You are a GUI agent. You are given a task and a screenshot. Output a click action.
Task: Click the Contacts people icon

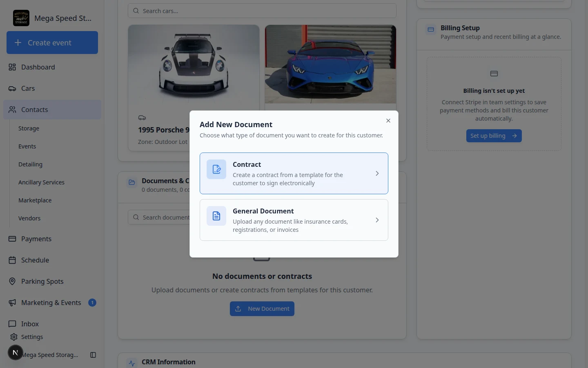point(12,110)
